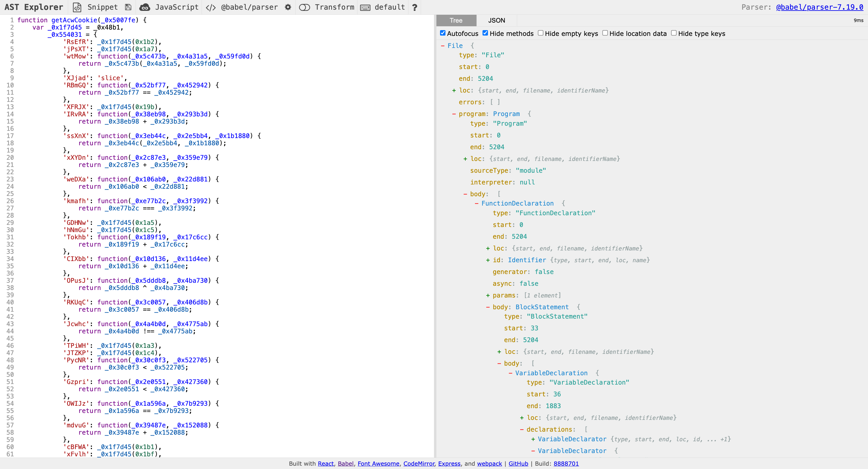Screen dimensions: 868x469
Task: Click the AST Explorer title
Action: 34,7
